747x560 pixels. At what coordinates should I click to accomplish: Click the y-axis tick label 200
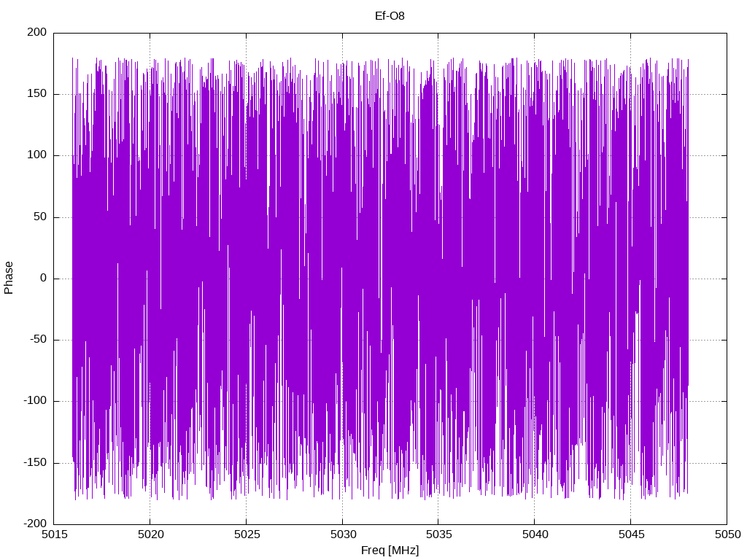37,32
